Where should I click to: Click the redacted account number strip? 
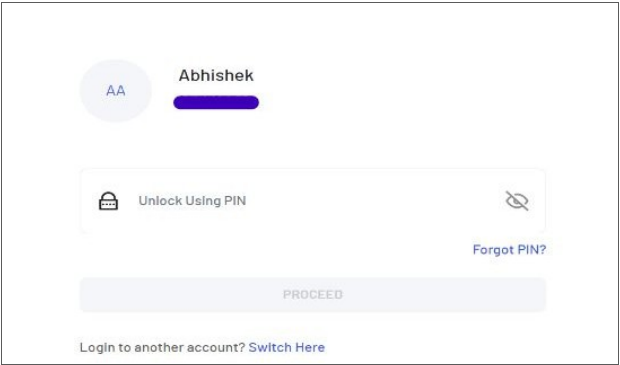(216, 102)
